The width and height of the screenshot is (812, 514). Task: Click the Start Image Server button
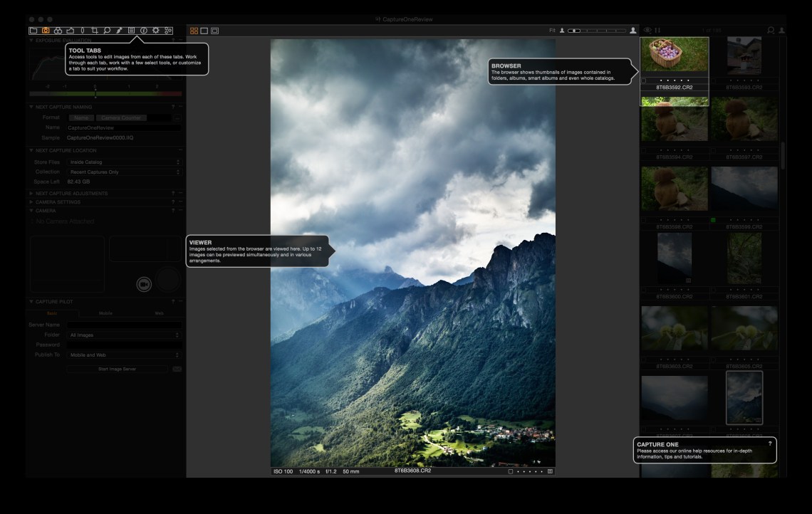118,369
